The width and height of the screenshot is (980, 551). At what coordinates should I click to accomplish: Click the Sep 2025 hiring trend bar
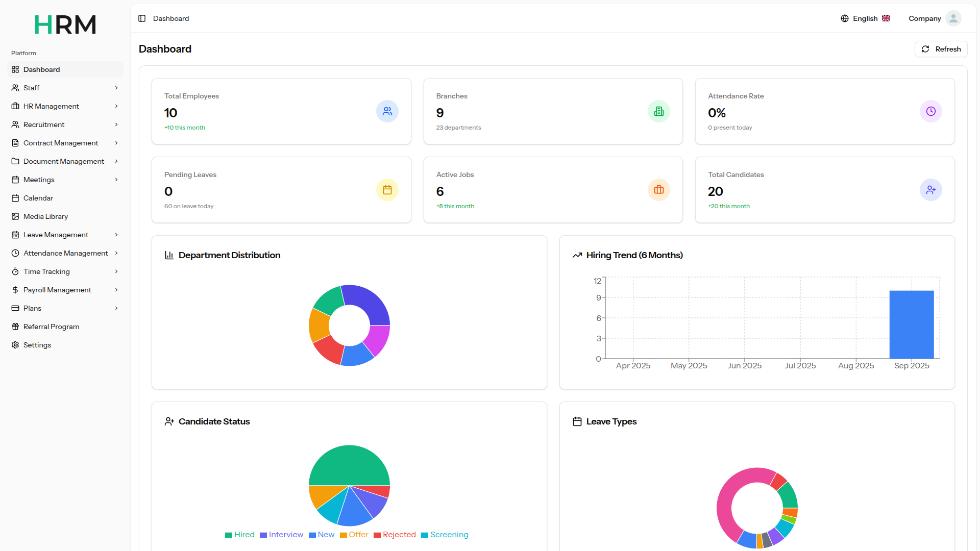912,324
